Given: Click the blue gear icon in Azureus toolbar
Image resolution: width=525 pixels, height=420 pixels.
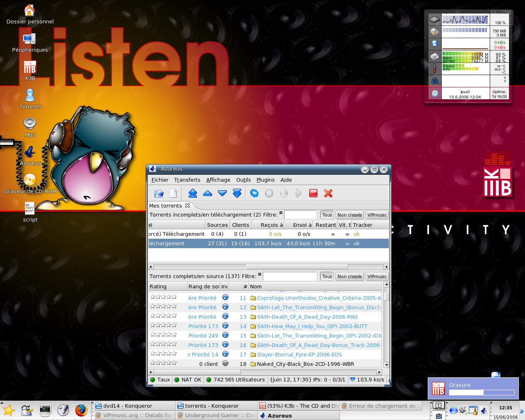Looking at the screenshot, I should pos(254,193).
